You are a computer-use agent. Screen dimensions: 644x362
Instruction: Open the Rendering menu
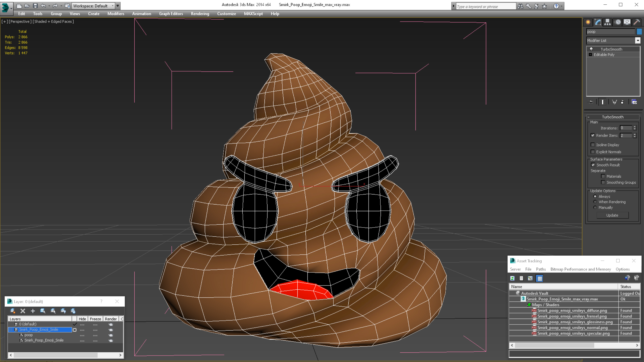click(x=200, y=14)
